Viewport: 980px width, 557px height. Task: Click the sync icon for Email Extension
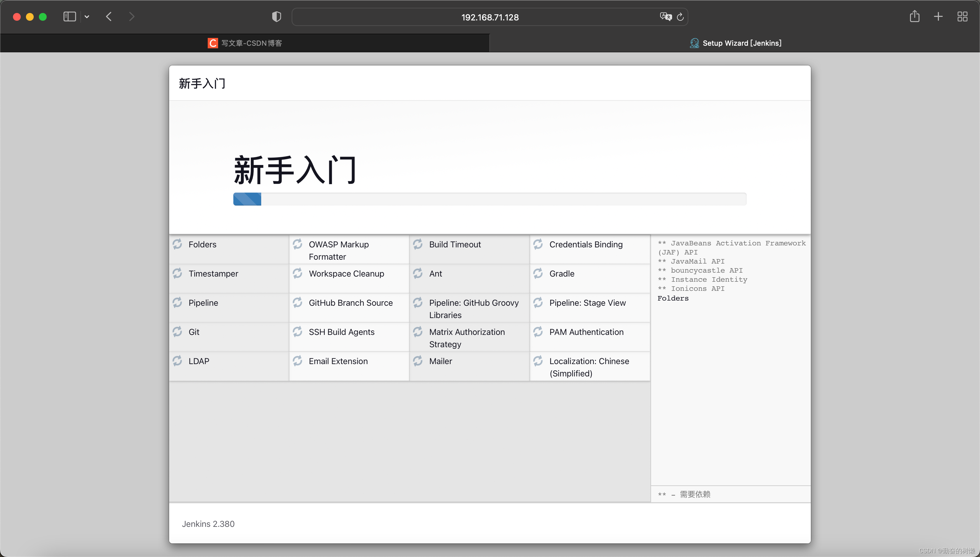pos(297,361)
